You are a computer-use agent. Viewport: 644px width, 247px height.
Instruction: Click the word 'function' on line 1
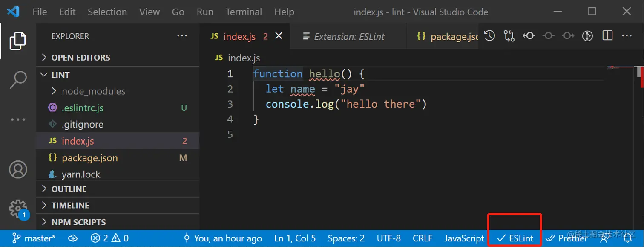278,74
